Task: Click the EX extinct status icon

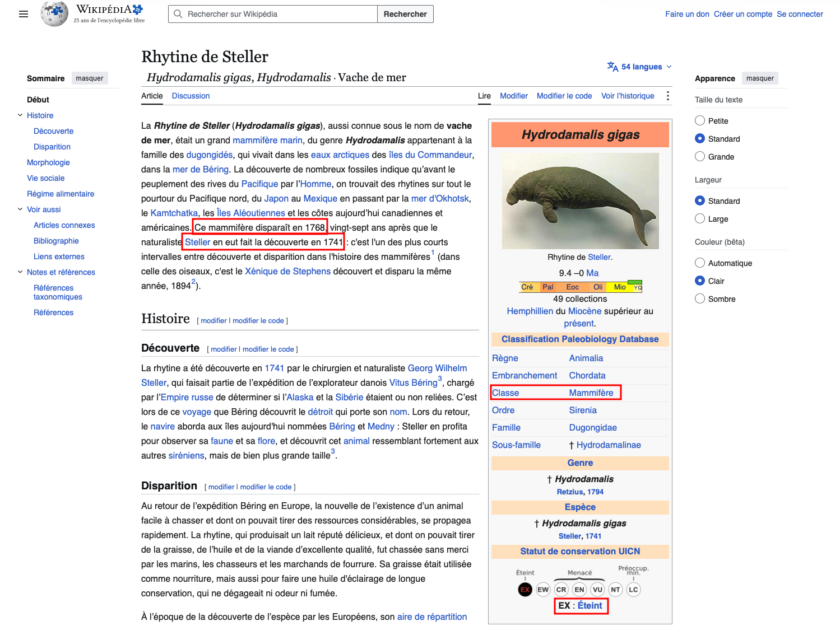Action: [525, 590]
